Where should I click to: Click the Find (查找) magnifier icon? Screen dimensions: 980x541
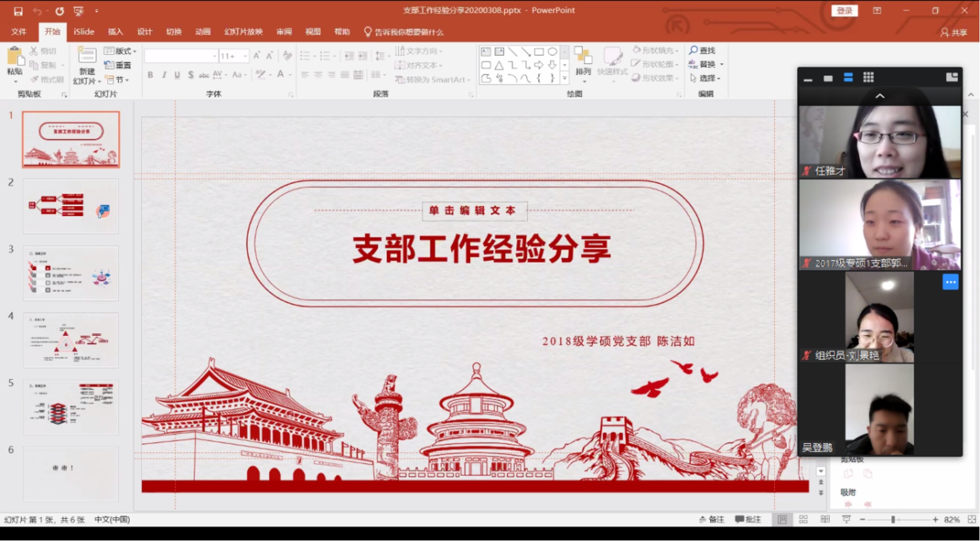tap(694, 50)
